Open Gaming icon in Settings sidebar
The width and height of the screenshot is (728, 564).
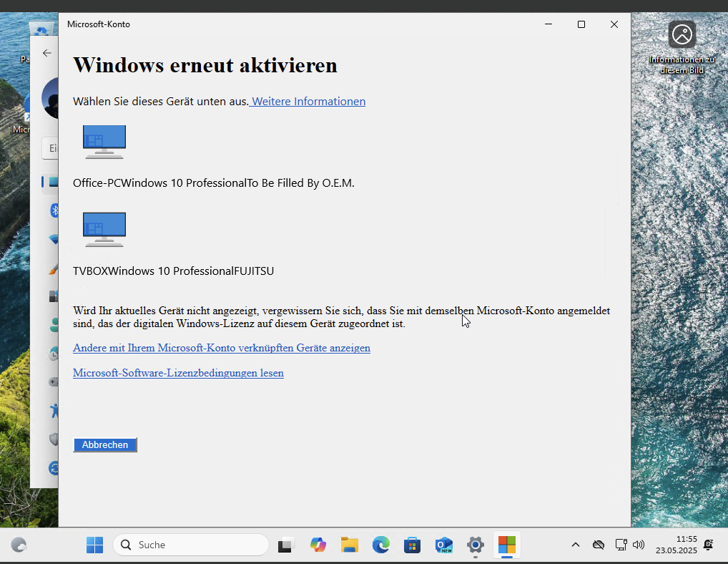click(54, 382)
